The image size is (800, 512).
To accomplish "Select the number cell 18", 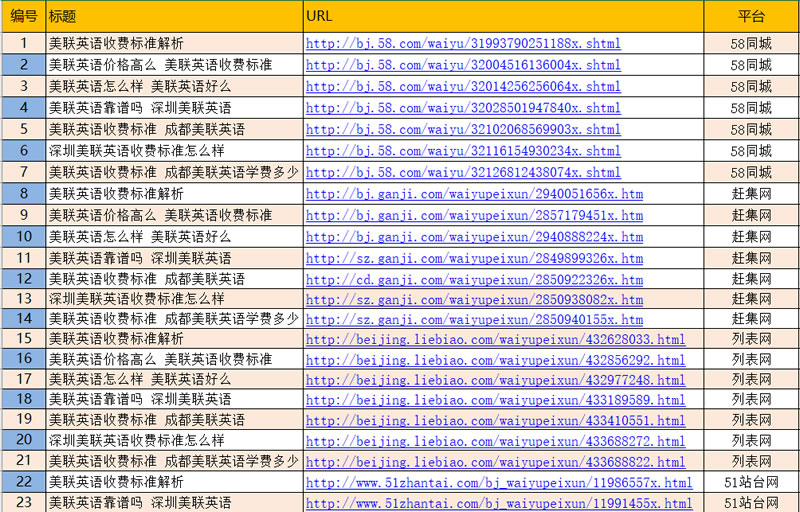I will click(24, 399).
